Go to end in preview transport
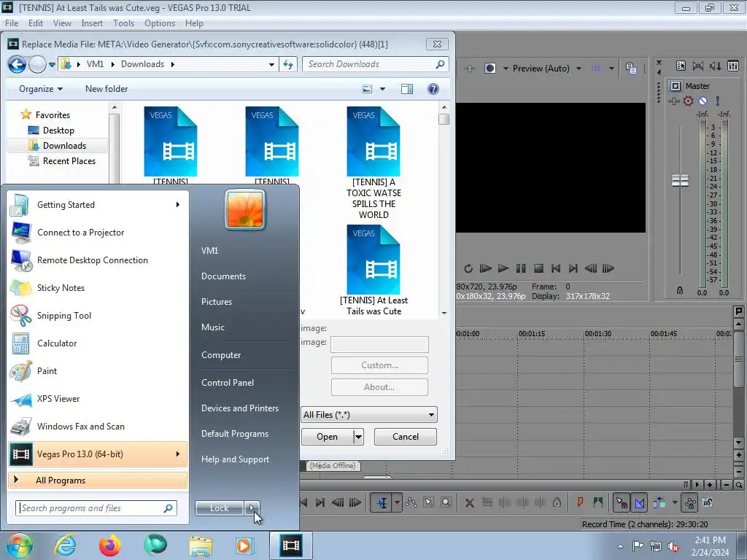Image resolution: width=747 pixels, height=560 pixels. 573,268
